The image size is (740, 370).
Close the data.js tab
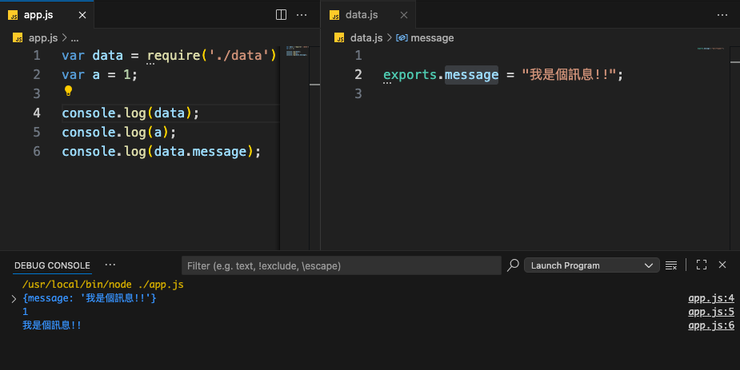[x=404, y=15]
